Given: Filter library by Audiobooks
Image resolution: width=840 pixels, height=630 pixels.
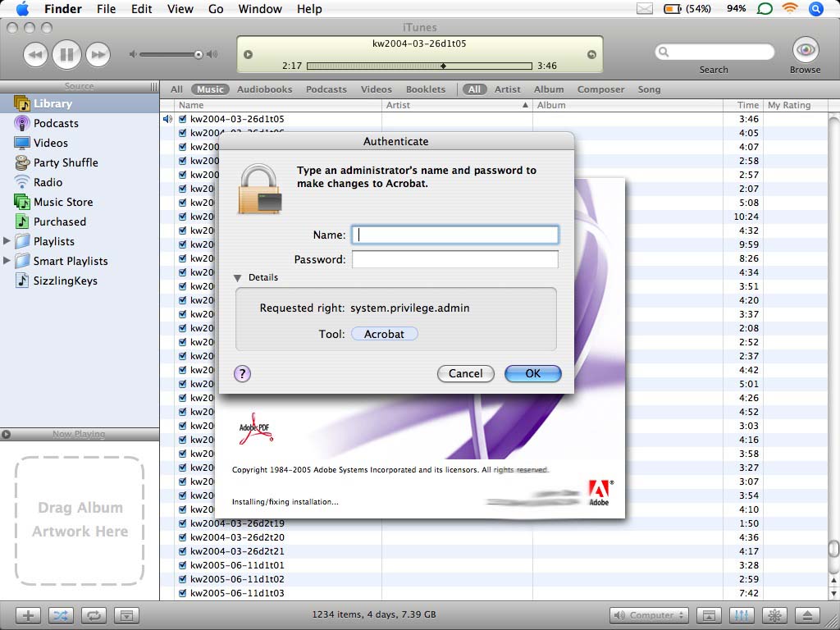Looking at the screenshot, I should [x=265, y=89].
